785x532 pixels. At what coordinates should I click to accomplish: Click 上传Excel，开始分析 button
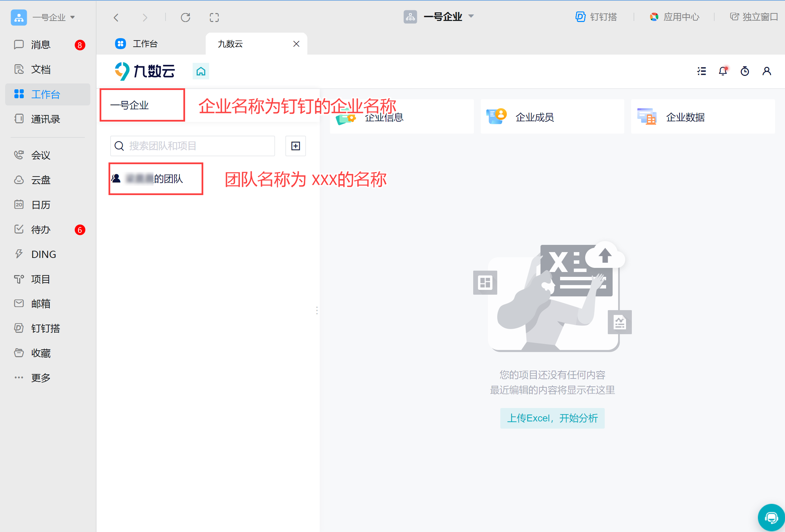point(552,418)
